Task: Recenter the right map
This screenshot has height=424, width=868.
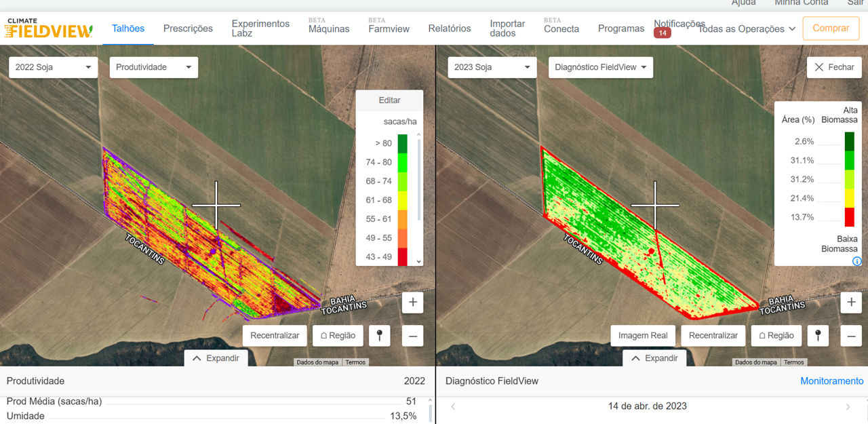Action: tap(713, 336)
